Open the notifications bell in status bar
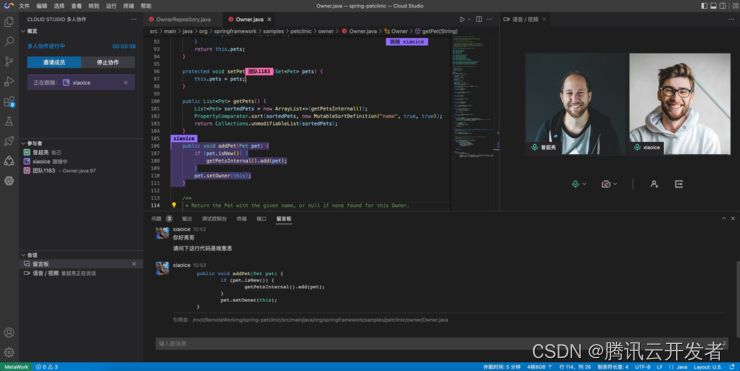This screenshot has height=371, width=740. point(732,367)
